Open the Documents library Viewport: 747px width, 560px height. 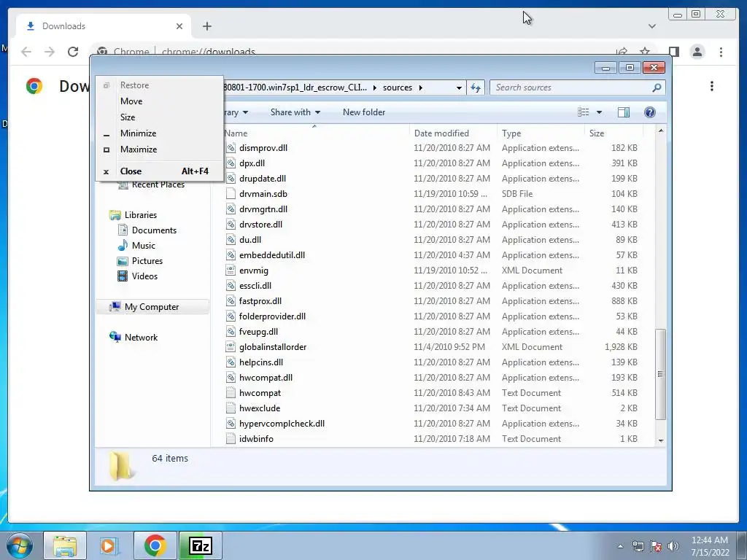coord(154,230)
